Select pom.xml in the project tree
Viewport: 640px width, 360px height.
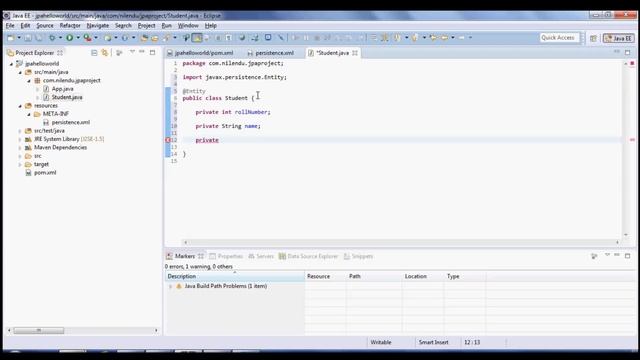click(x=45, y=173)
